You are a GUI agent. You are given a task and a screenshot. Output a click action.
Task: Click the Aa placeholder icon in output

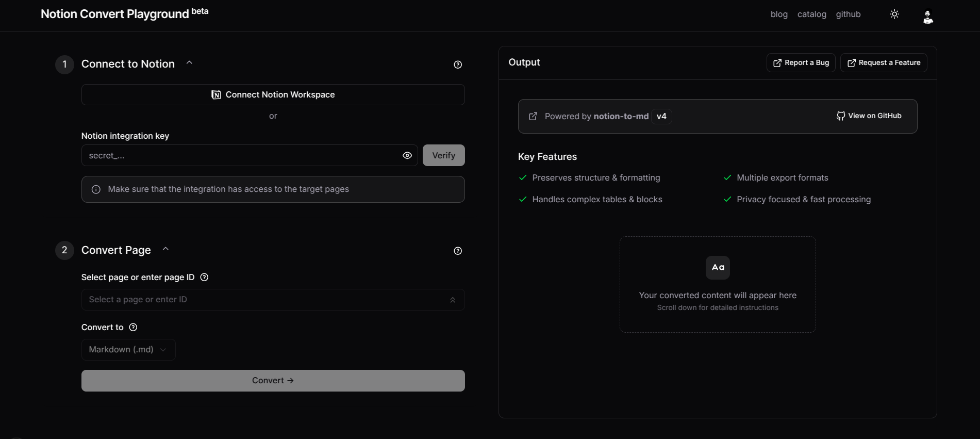(718, 267)
